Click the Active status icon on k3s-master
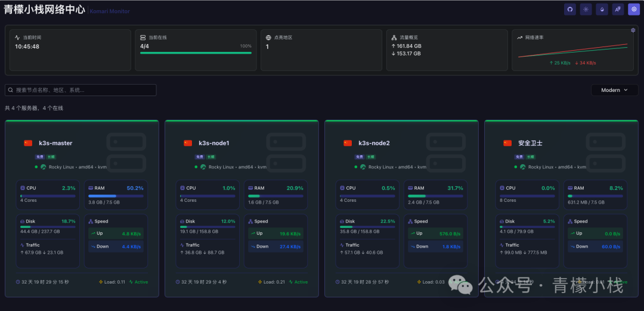644x311 pixels. click(131, 282)
